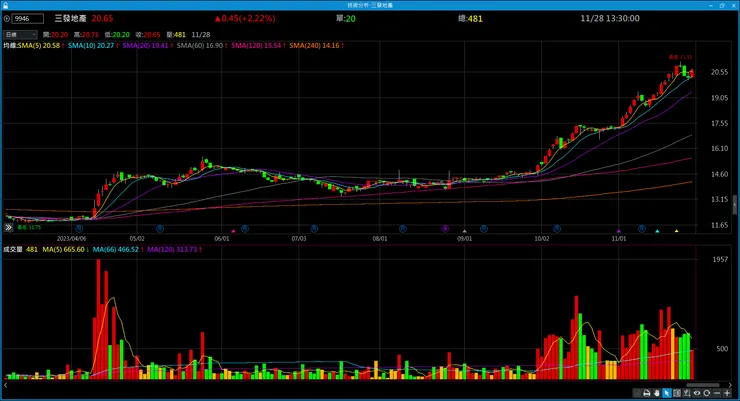Screen dimensions: 740x401
Task: Click the stock code field showing 9946
Action: tap(28, 19)
